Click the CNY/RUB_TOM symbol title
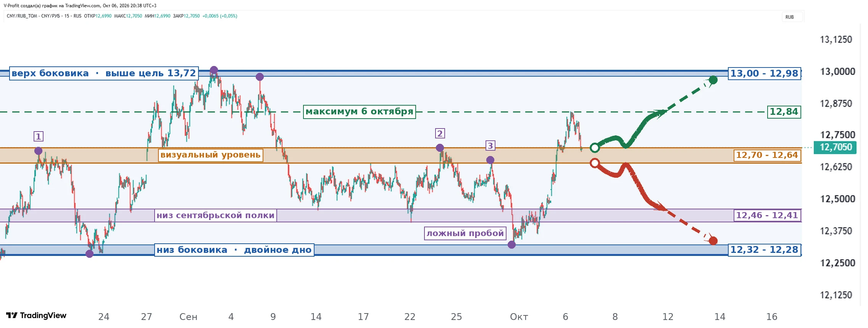The image size is (868, 328). pyautogui.click(x=22, y=16)
